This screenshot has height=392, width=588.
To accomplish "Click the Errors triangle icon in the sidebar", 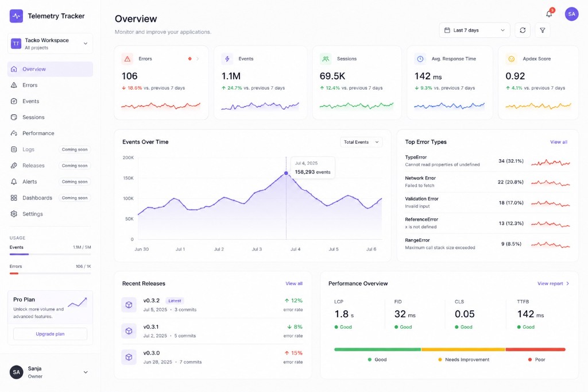I will tap(14, 85).
